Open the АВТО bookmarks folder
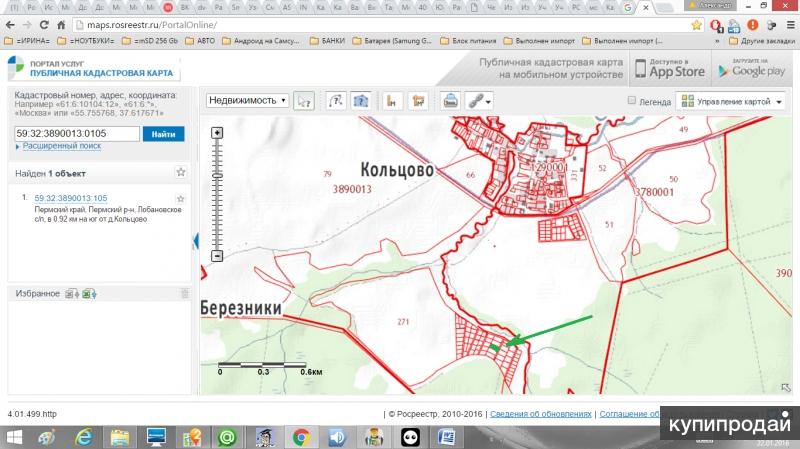Screen dimensions: 800x449 200,40
